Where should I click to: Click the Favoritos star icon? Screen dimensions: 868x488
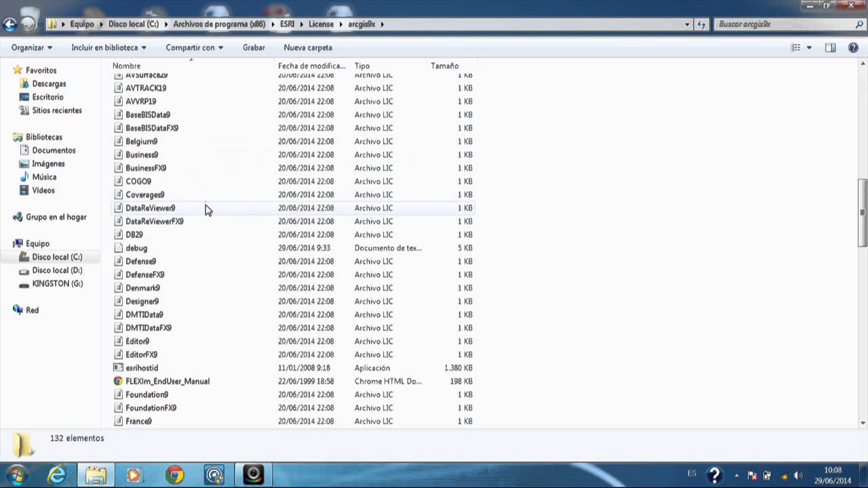pyautogui.click(x=18, y=70)
